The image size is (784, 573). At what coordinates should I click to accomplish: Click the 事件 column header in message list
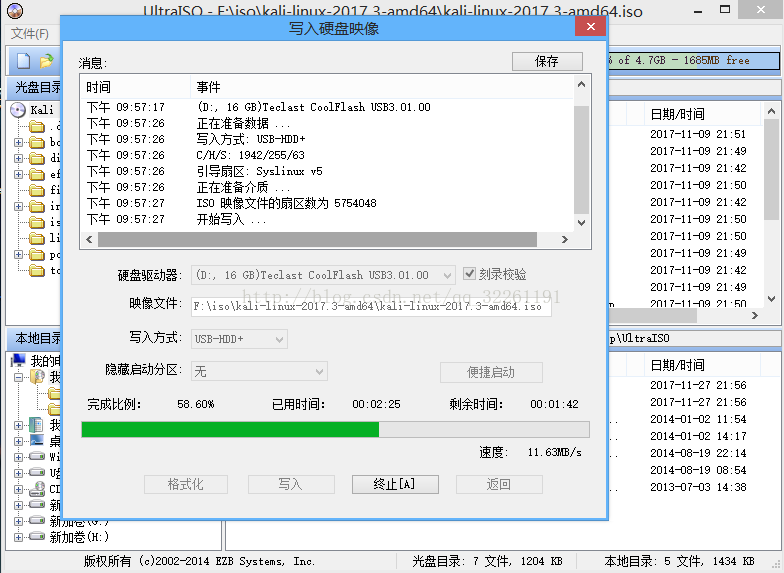click(382, 87)
